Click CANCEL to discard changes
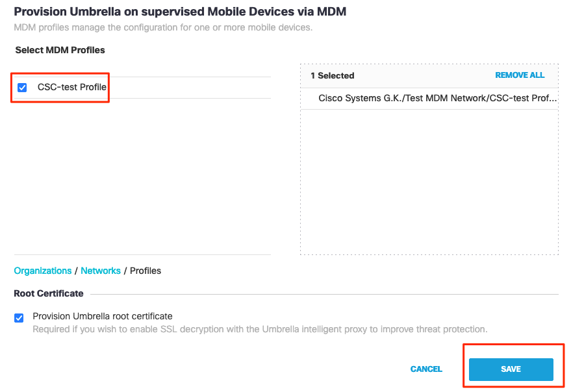571x392 pixels. 426,369
